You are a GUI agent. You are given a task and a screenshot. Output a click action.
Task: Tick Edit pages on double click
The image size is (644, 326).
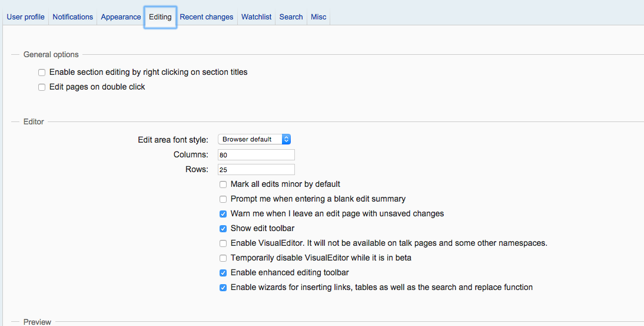pos(42,87)
